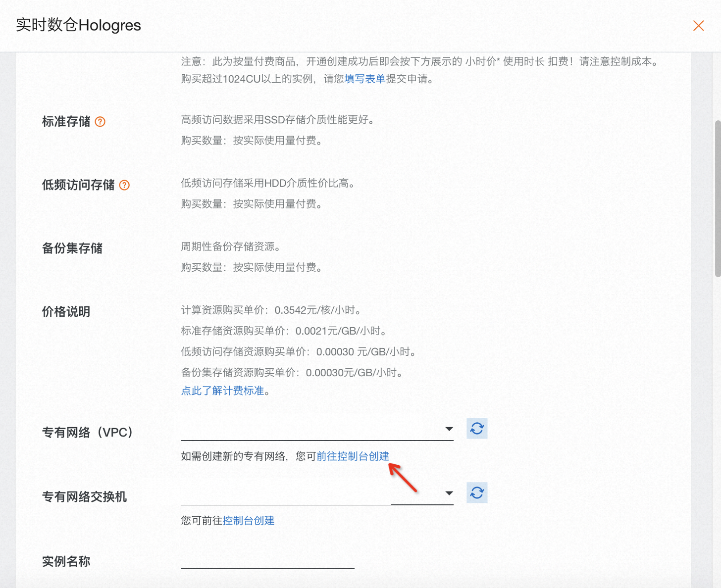Viewport: 721px width, 588px height.
Task: Click the 低频访问存储 label
Action: pos(78,185)
